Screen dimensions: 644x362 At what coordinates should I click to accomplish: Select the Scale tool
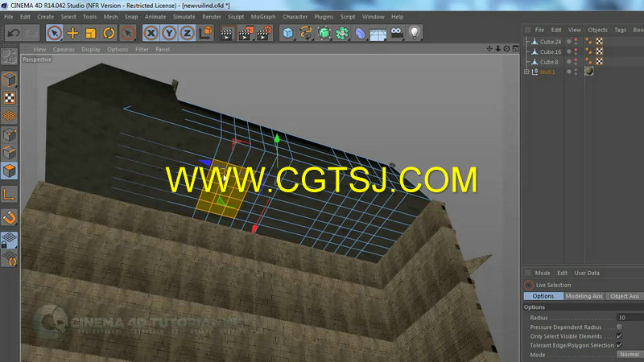(91, 33)
